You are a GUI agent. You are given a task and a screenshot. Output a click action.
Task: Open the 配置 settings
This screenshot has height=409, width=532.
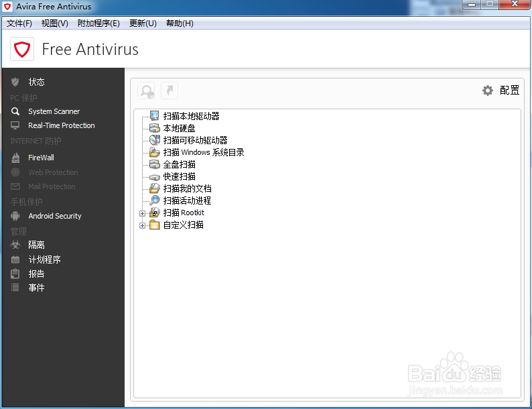509,91
